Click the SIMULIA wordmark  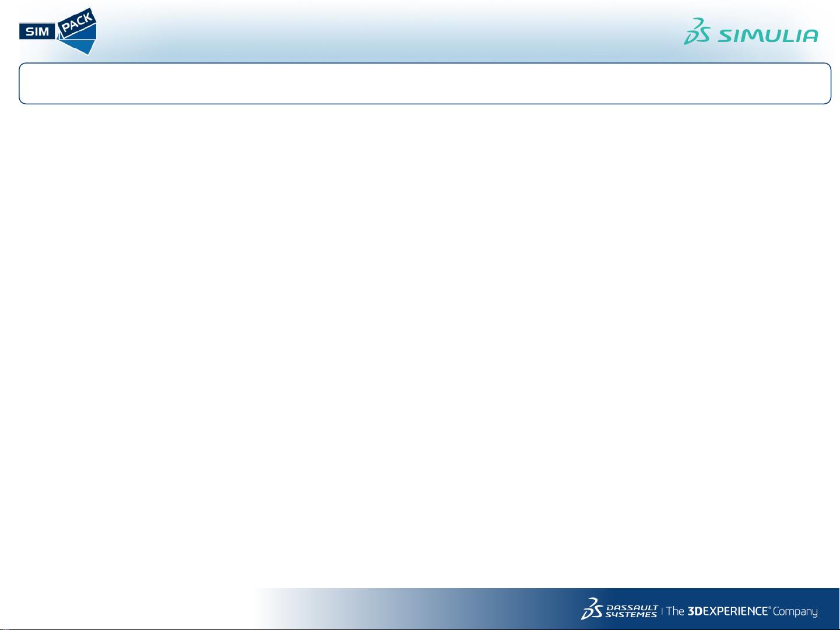click(768, 36)
